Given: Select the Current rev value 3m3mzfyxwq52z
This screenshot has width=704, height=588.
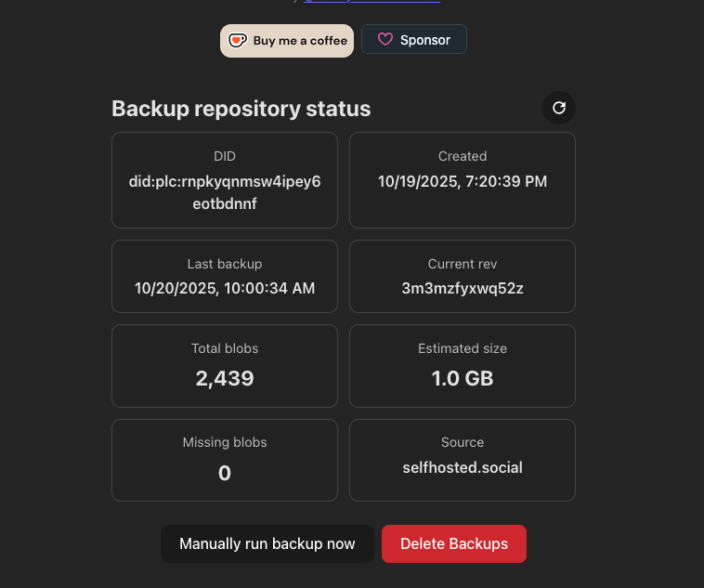Looking at the screenshot, I should [x=463, y=288].
